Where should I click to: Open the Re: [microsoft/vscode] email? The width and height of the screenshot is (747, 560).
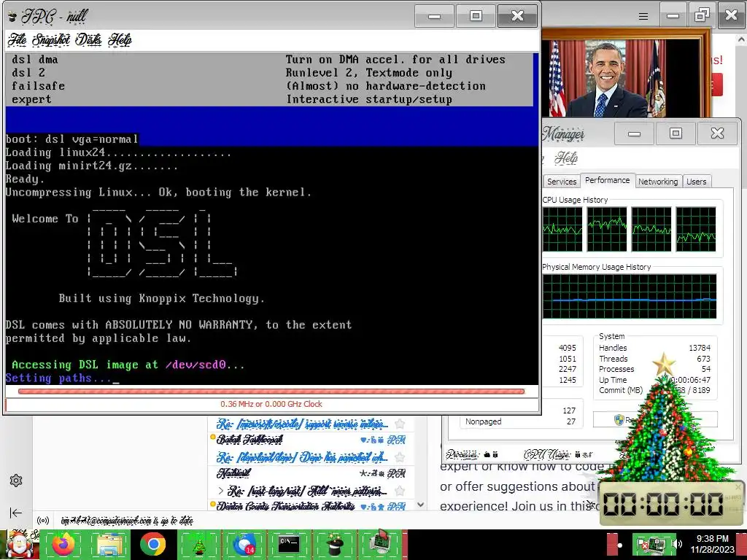[x=302, y=424]
